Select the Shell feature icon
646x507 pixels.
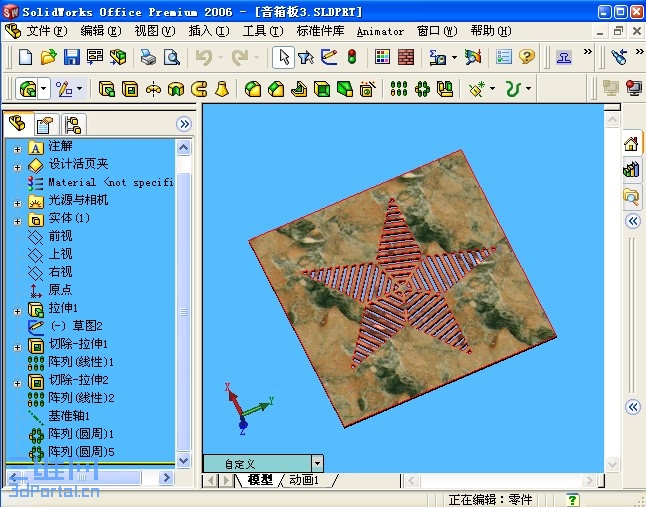[322, 89]
